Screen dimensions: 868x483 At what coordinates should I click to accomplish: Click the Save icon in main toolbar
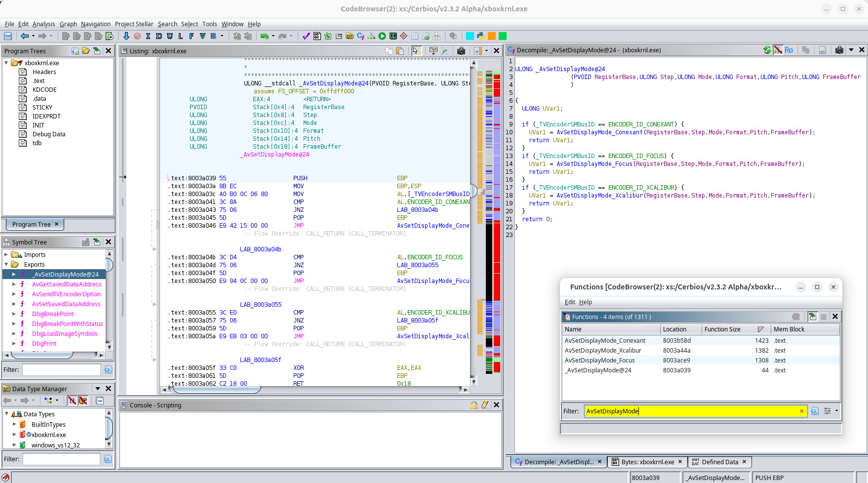tap(8, 36)
